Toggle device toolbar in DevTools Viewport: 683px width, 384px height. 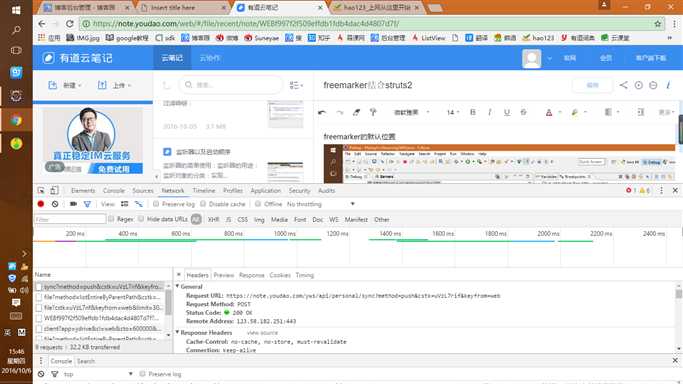point(54,190)
